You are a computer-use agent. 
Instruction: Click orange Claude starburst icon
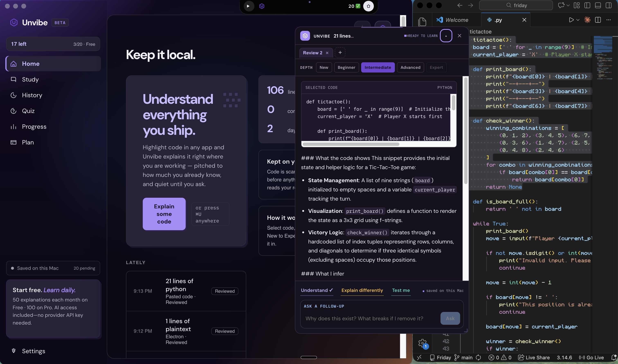point(587,20)
